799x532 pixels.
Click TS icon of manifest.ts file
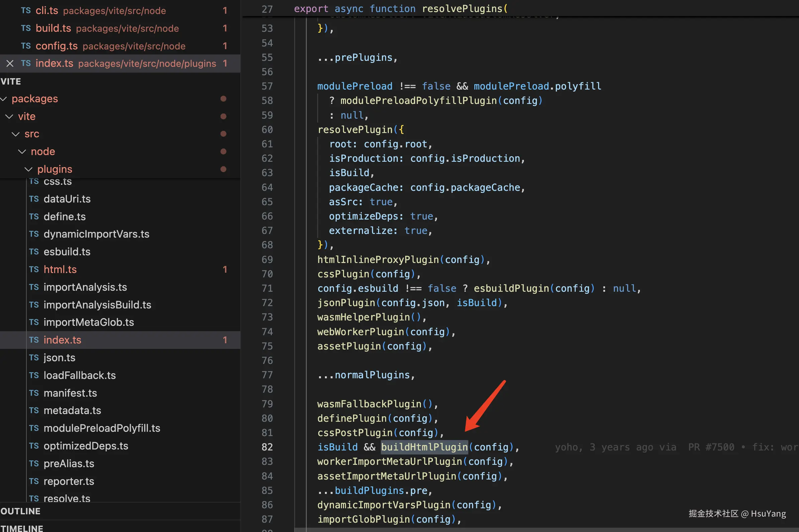click(x=34, y=393)
